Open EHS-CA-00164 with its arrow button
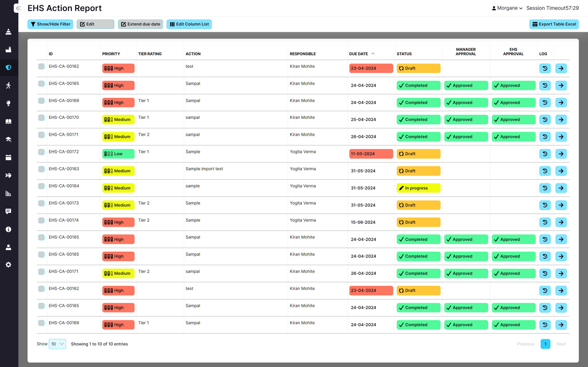This screenshot has height=367, width=588. click(561, 188)
